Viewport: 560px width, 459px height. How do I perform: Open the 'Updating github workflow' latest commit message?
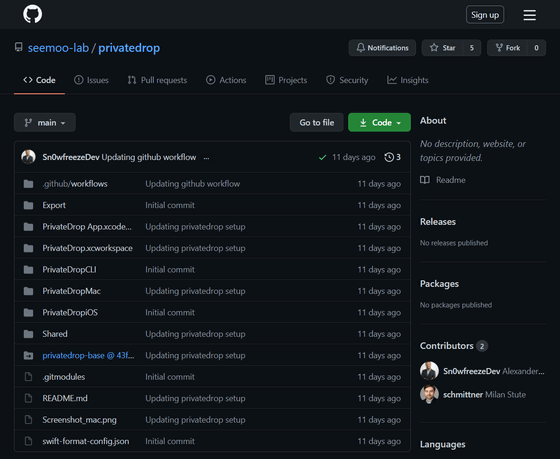[149, 157]
